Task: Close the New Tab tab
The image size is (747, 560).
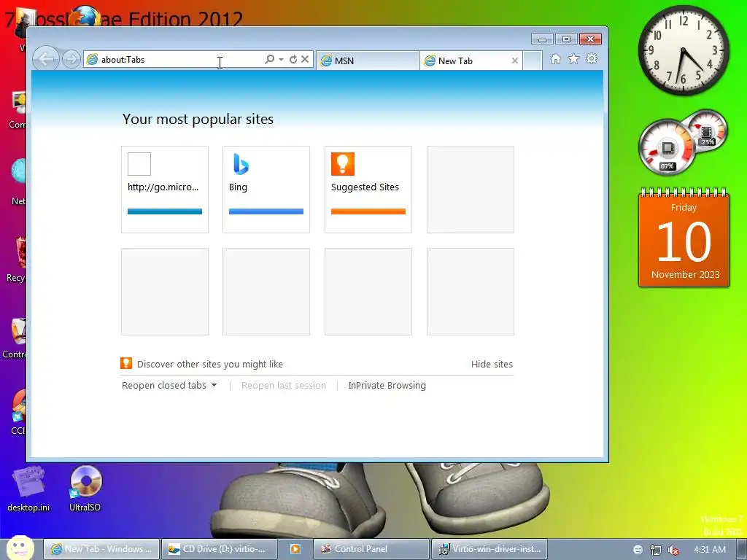Action: 514,61
